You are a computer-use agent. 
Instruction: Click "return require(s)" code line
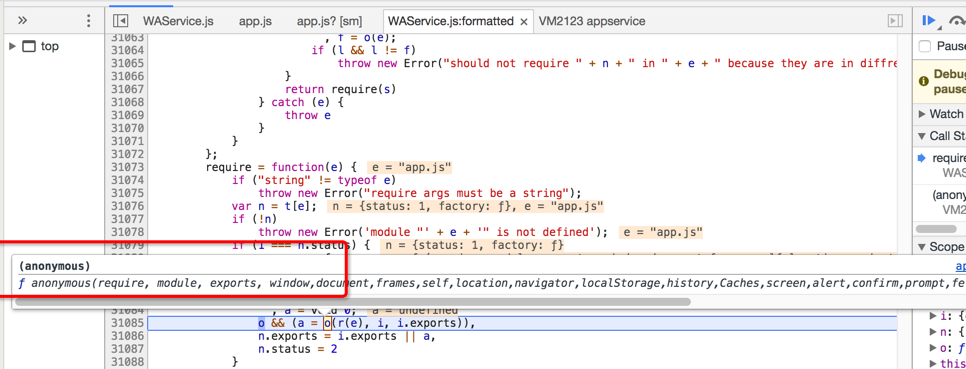[x=340, y=89]
